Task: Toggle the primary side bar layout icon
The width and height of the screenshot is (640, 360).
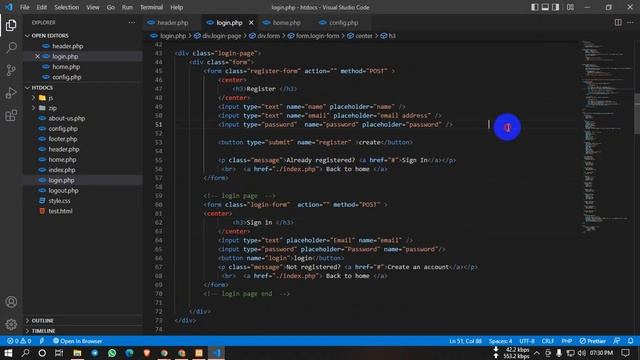Action: (534, 7)
